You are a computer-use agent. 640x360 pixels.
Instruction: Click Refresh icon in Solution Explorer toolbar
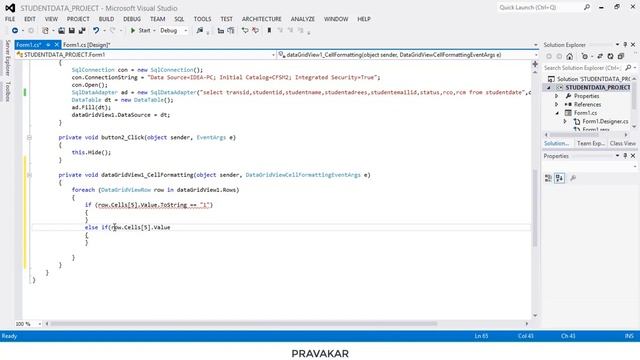[x=610, y=56]
